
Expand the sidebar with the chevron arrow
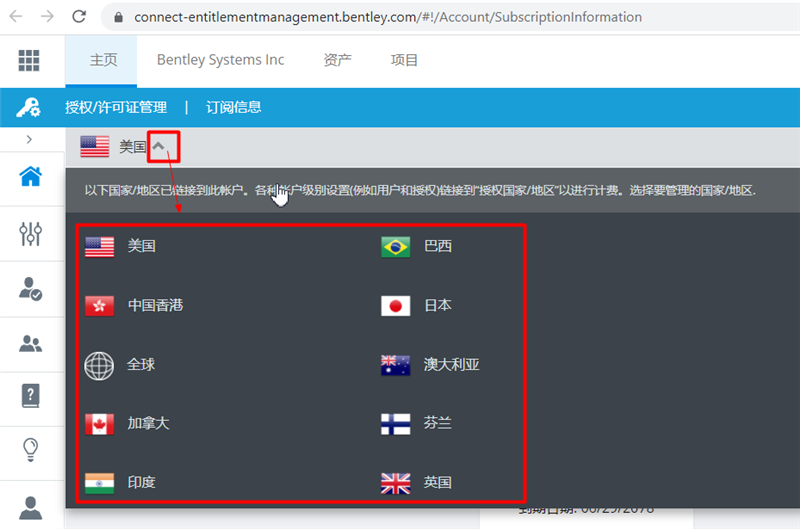[x=29, y=139]
